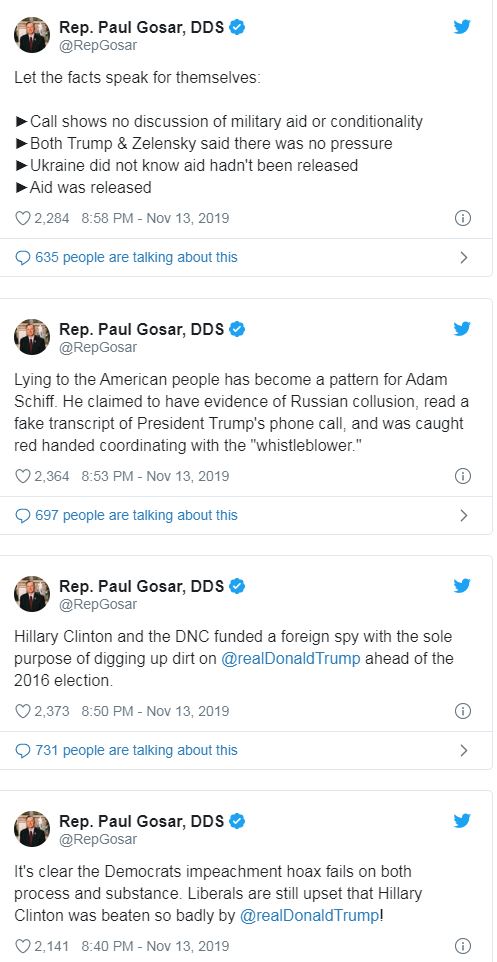Open info icon on 8:58 PM tweet

point(463,218)
